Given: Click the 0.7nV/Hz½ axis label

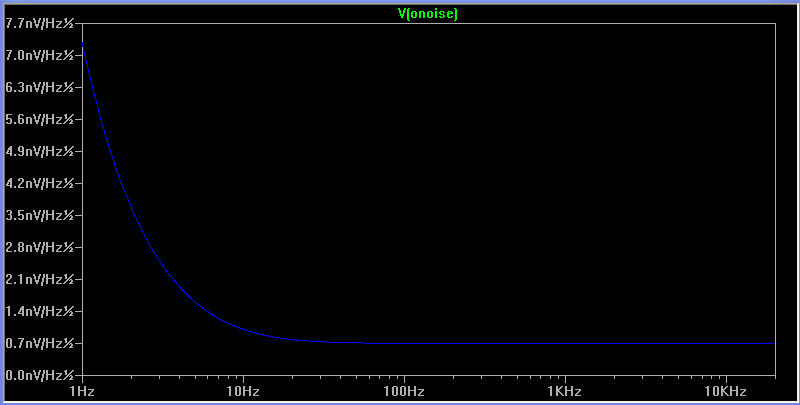Looking at the screenshot, I should 40,343.
